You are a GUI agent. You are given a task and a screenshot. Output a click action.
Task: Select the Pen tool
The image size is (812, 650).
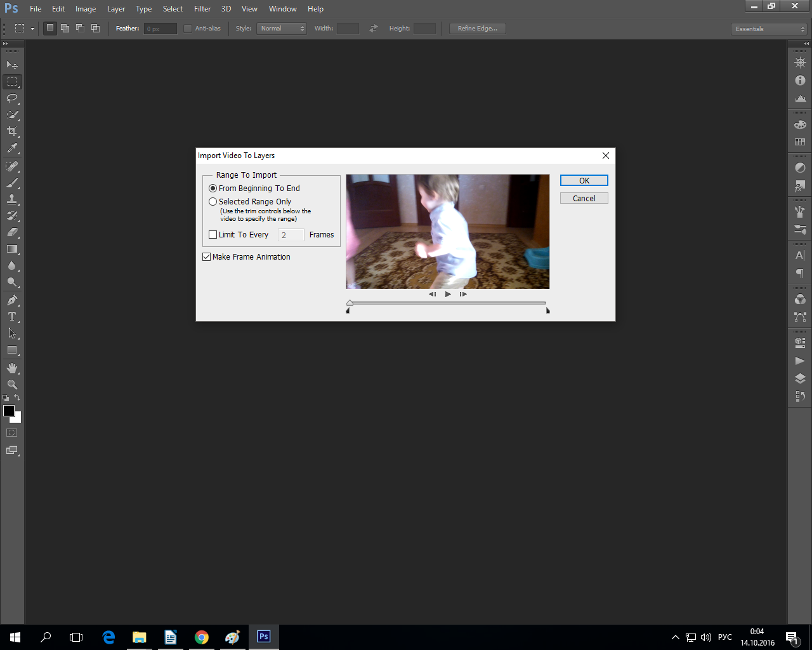pos(12,300)
